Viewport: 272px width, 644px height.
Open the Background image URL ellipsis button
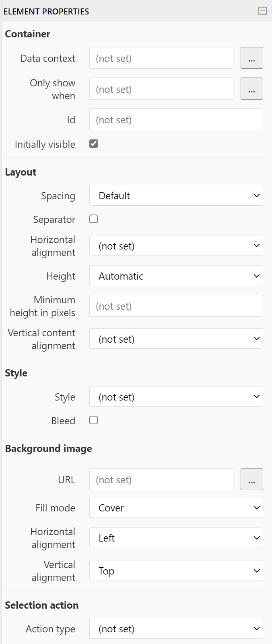[x=252, y=479]
